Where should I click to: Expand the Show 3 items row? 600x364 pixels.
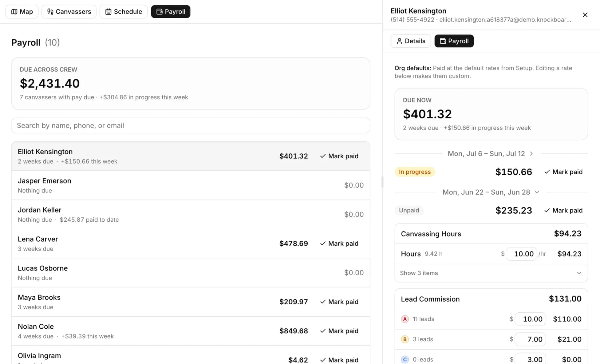click(491, 273)
